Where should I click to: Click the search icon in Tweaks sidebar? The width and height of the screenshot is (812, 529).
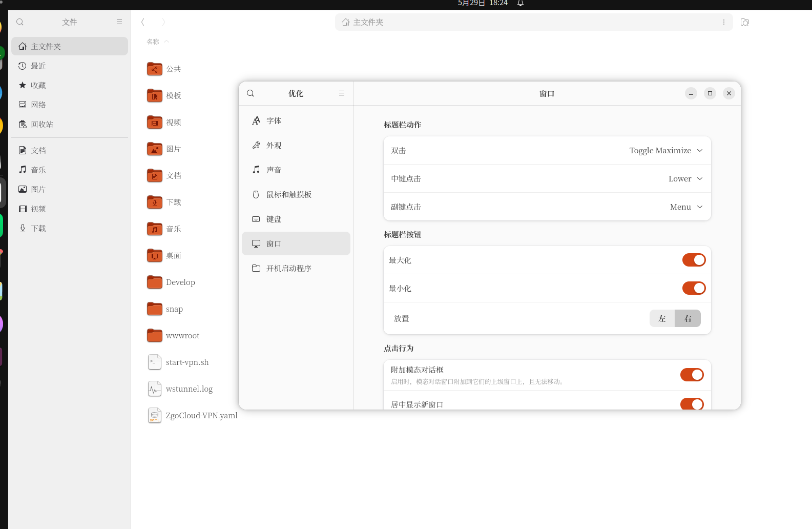click(251, 93)
